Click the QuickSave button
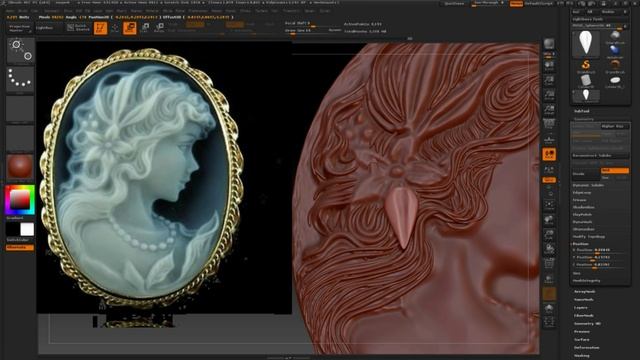The height and width of the screenshot is (360, 640). tap(454, 4)
